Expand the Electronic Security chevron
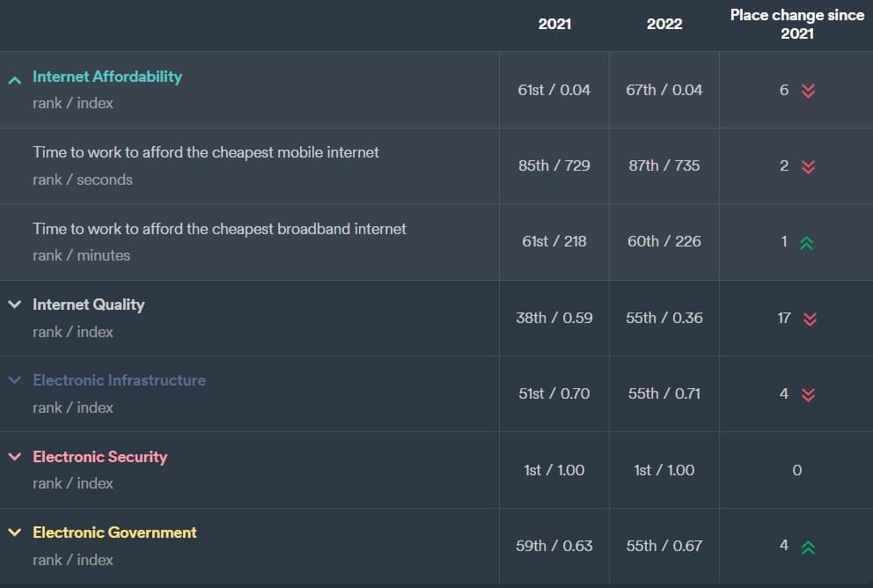 click(x=14, y=457)
